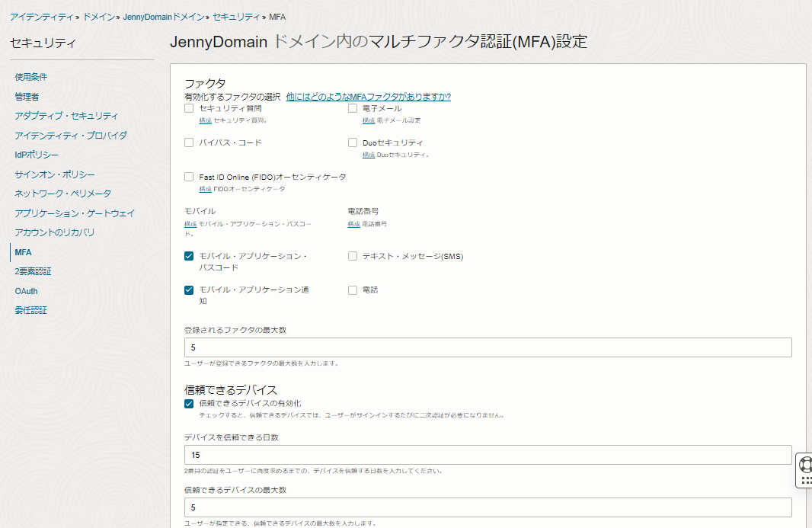The width and height of the screenshot is (812, 528).
Task: Enable the セキュリティ質問 factor checkbox
Action: 189,108
